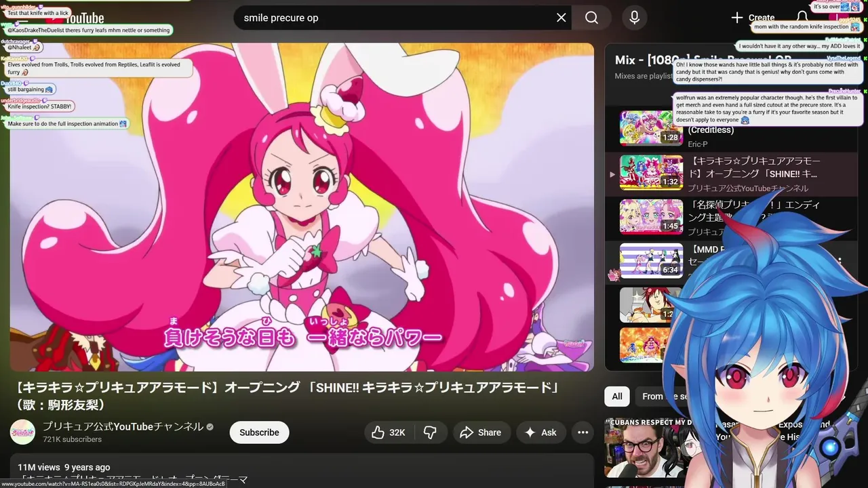Open プリキュア公式YouTubeチャンネル channel name
868x488 pixels.
tap(123, 426)
